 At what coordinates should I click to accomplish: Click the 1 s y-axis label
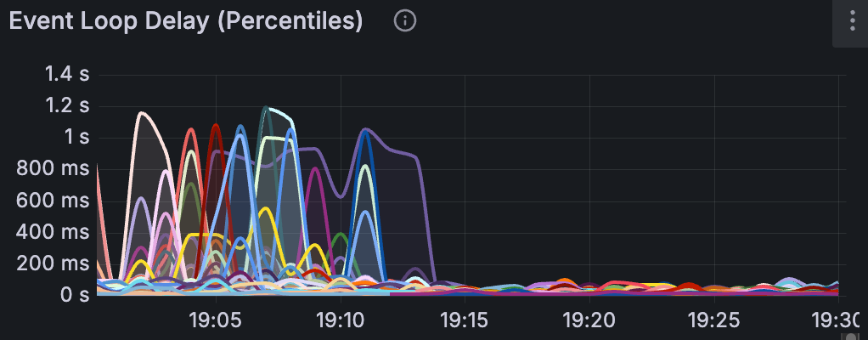pyautogui.click(x=76, y=137)
